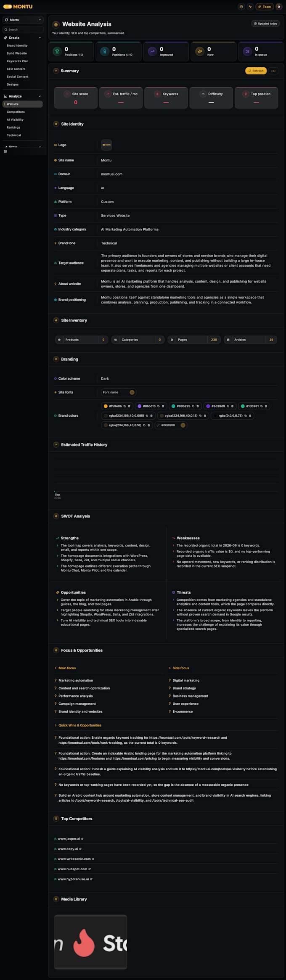Open AI Visibility page
Screen dimensions: 286x980
point(15,120)
